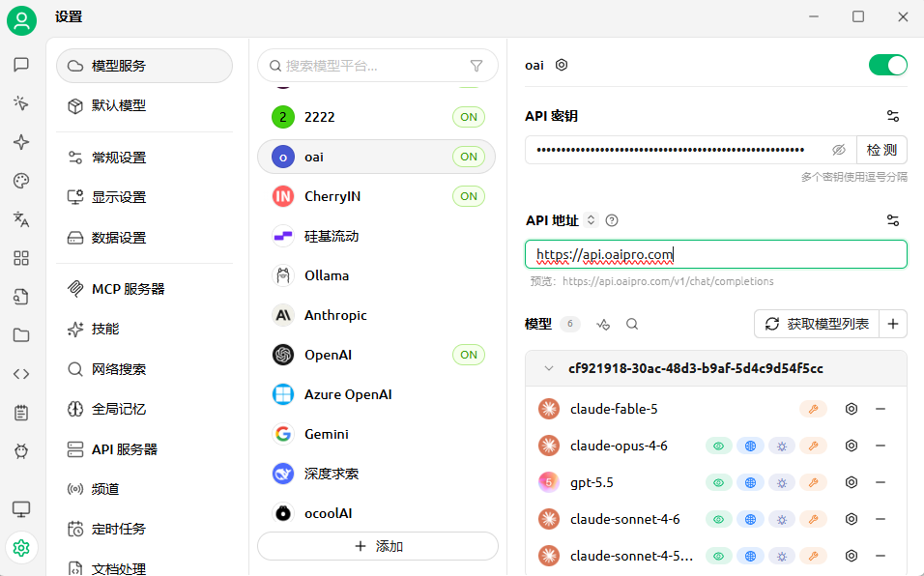Screen dimensions: 924x576
Task: Toggle the oai provider enable switch
Action: pos(887,65)
